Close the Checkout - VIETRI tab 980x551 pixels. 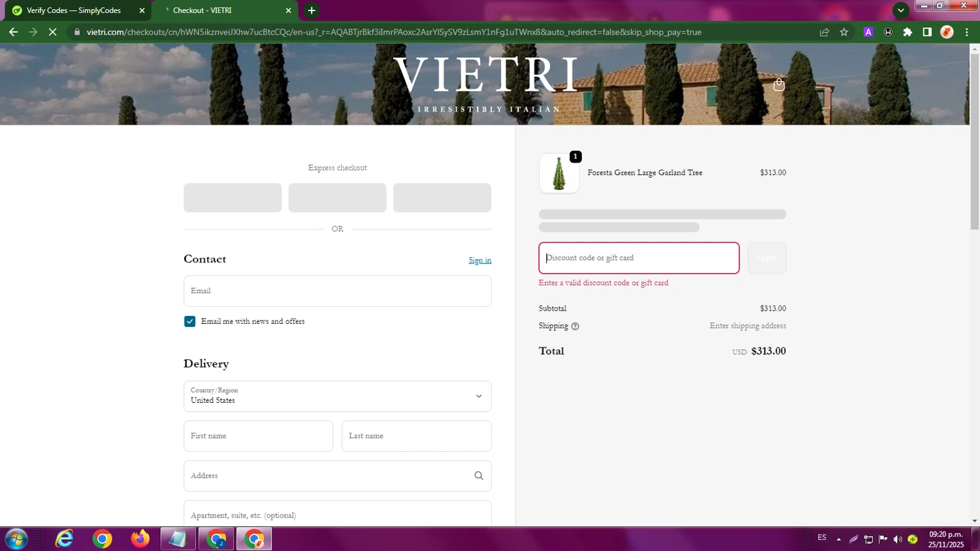pos(288,10)
